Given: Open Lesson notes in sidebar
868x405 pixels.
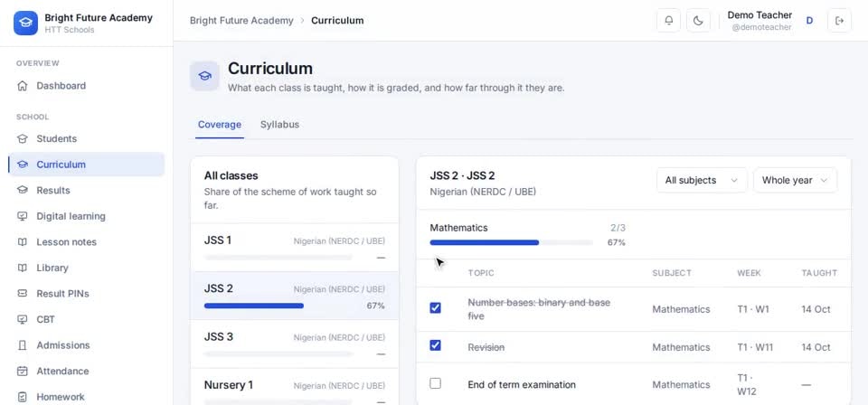Looking at the screenshot, I should click(87, 241).
